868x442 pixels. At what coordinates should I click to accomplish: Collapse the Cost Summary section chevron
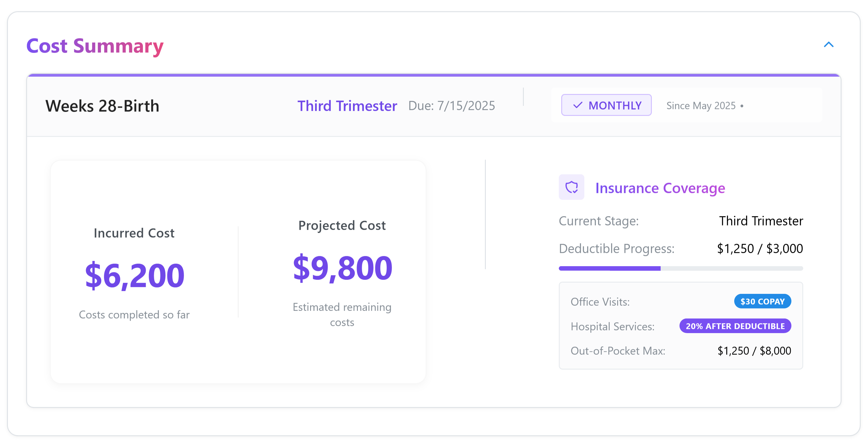pyautogui.click(x=828, y=45)
